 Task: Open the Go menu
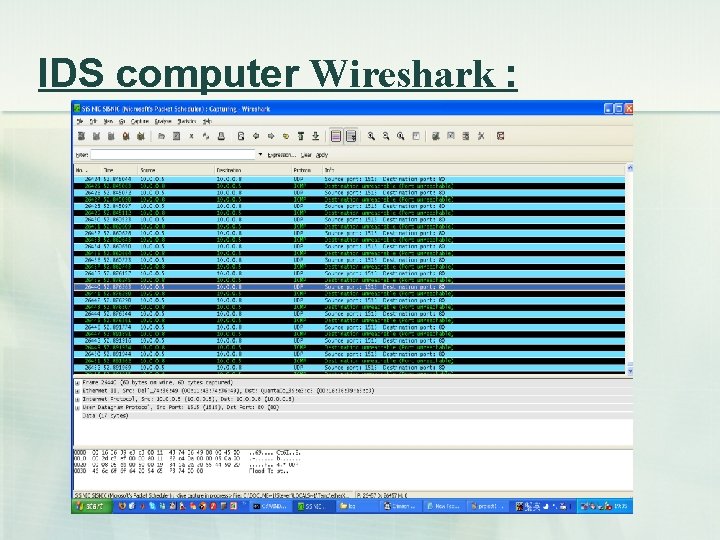(122, 121)
